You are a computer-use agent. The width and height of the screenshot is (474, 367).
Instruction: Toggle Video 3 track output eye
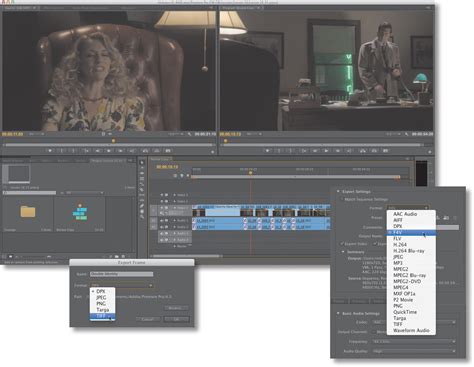click(x=162, y=195)
